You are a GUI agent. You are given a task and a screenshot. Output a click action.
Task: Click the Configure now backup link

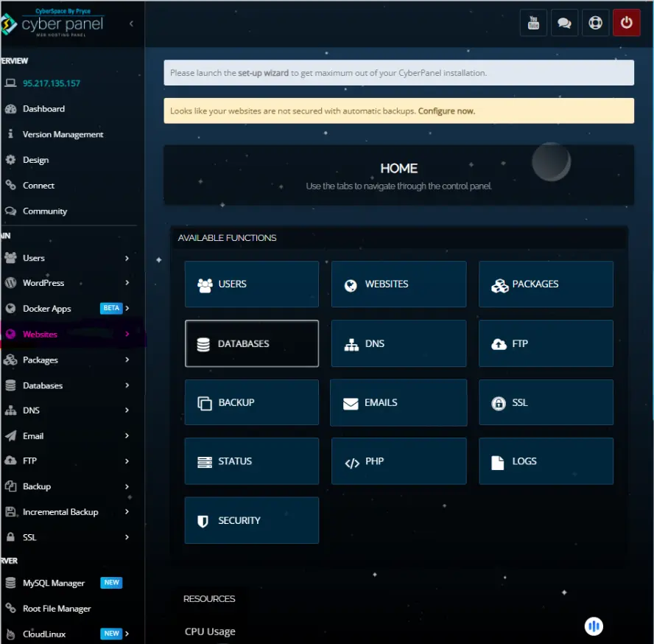[x=447, y=111]
